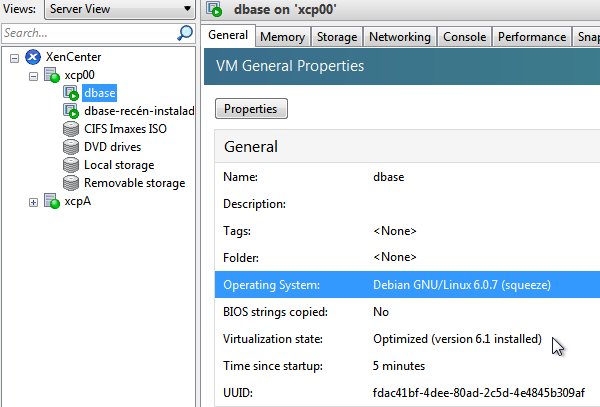
Task: Select dbase-recén-instalad in the tree
Action: (139, 111)
